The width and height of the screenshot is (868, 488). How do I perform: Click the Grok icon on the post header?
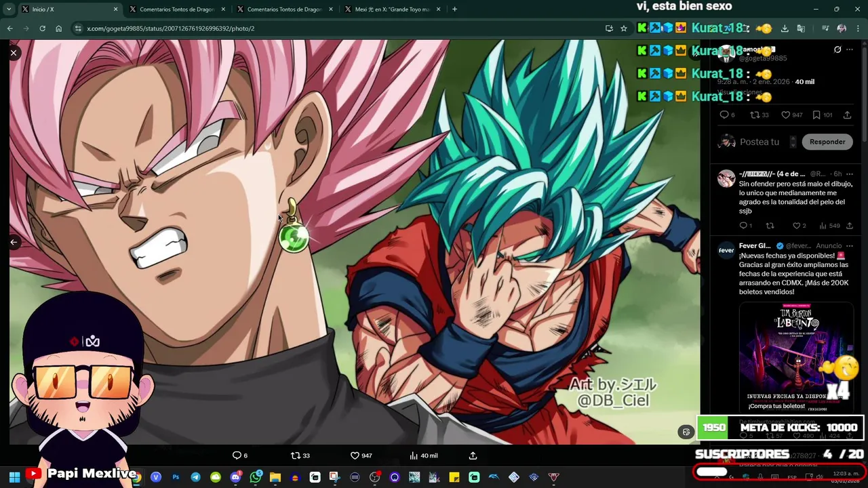pyautogui.click(x=837, y=49)
